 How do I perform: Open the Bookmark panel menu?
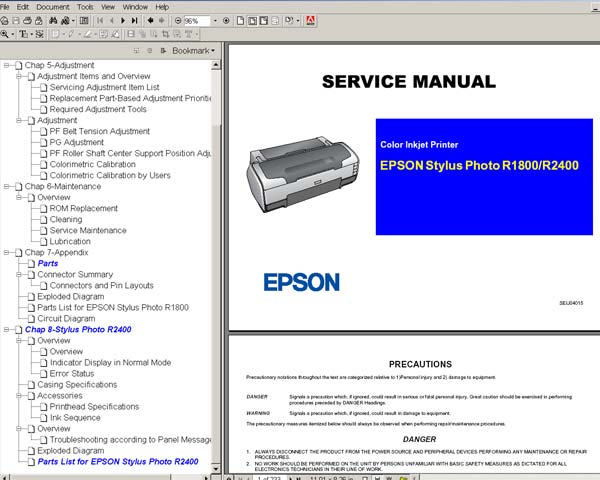[x=193, y=51]
